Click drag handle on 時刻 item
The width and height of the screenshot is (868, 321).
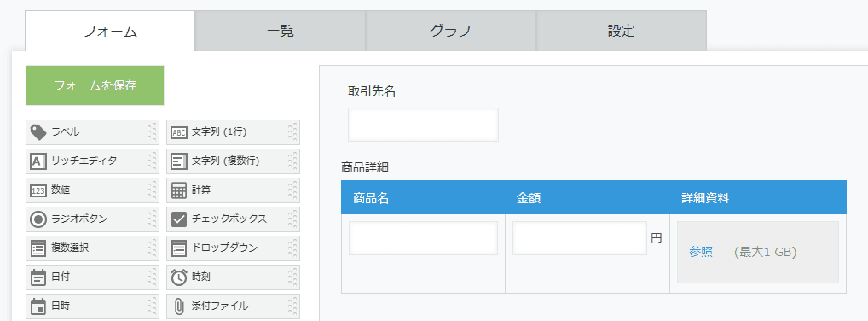[x=292, y=277]
